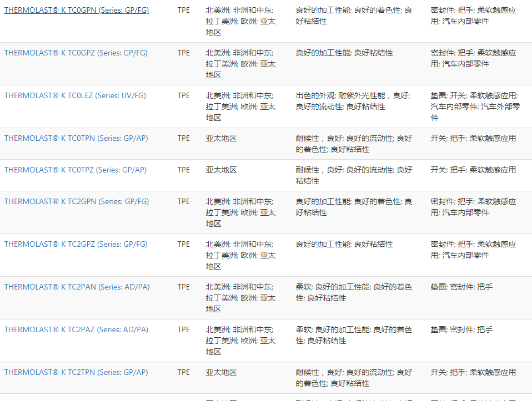Open the THERMOLAST K TC0GPZ product link
Screen dimensions: 532x401
click(76, 53)
